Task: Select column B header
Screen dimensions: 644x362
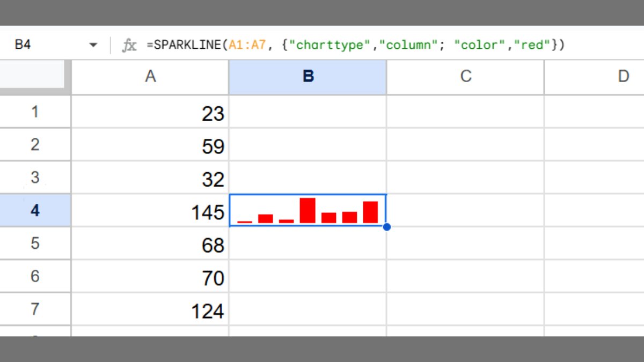Action: [308, 77]
